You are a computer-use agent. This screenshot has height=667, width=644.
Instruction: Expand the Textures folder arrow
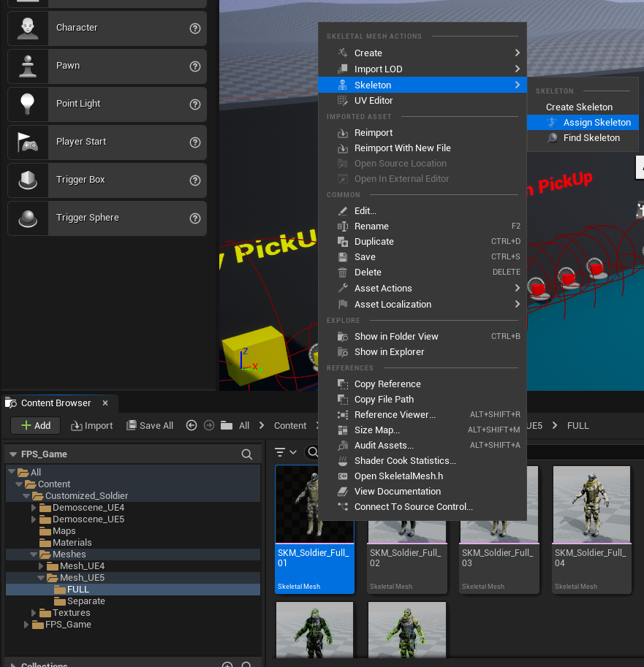click(34, 613)
